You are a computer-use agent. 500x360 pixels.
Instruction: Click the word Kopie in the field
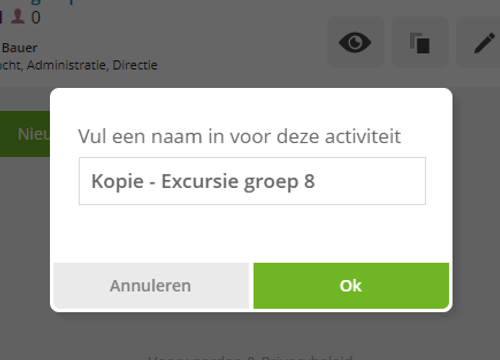click(117, 182)
